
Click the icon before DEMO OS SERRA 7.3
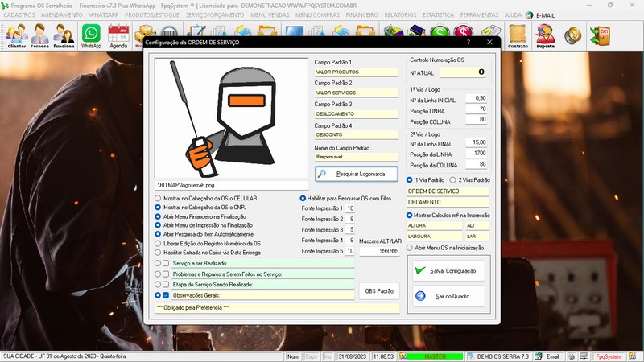pyautogui.click(x=471, y=356)
